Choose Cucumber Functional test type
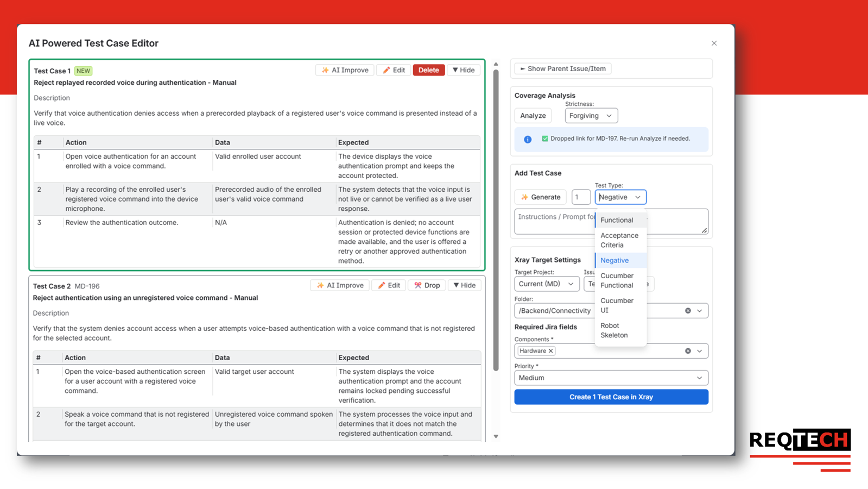Viewport: 868px width, 489px height. pyautogui.click(x=620, y=280)
